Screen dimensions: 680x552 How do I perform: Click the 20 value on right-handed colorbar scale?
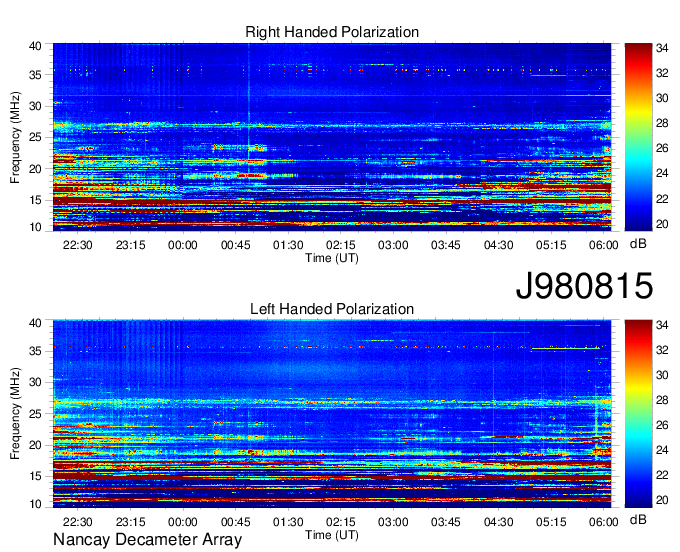662,224
